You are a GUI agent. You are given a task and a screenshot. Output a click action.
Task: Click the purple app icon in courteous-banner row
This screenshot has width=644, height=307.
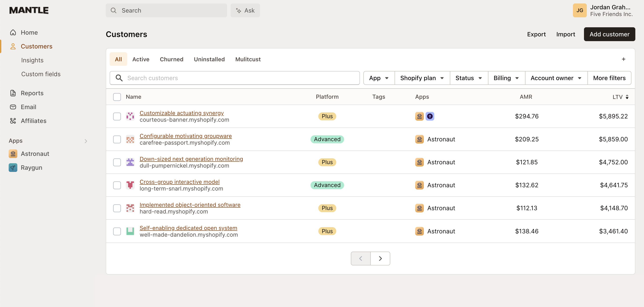click(430, 116)
